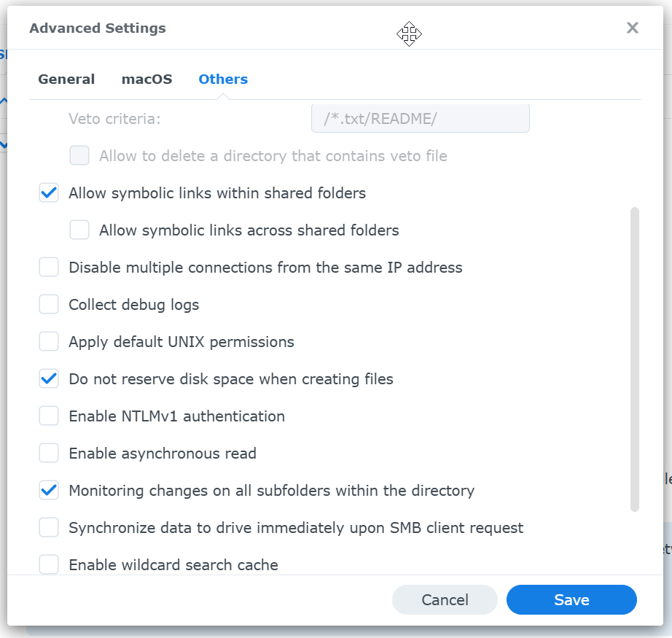Screen dimensions: 672x638
Task: Switch to the General tab
Action: click(66, 79)
